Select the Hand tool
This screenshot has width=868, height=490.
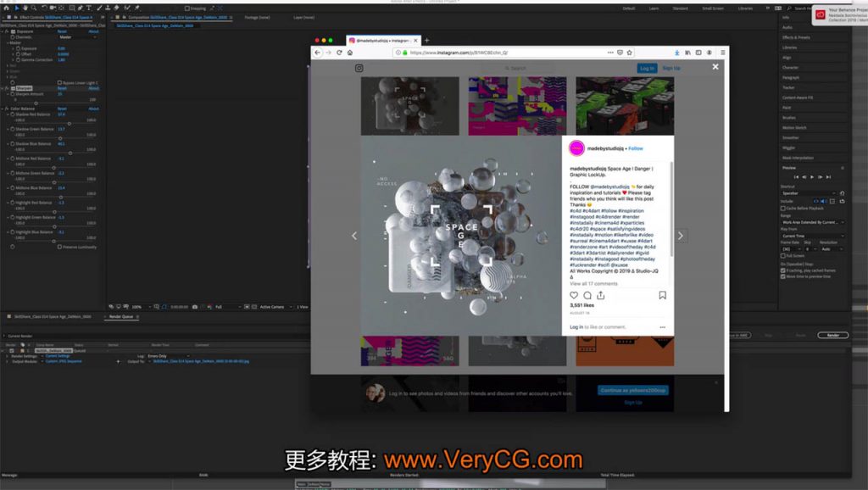click(25, 8)
